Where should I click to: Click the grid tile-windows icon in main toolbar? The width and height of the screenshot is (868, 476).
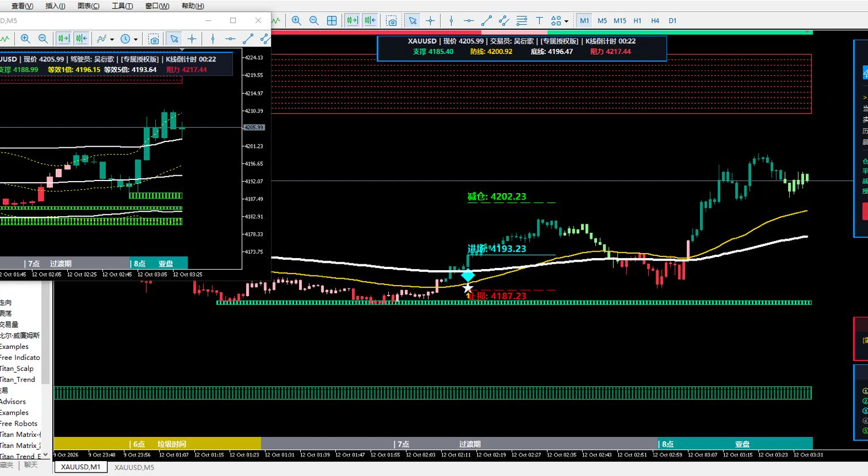332,21
